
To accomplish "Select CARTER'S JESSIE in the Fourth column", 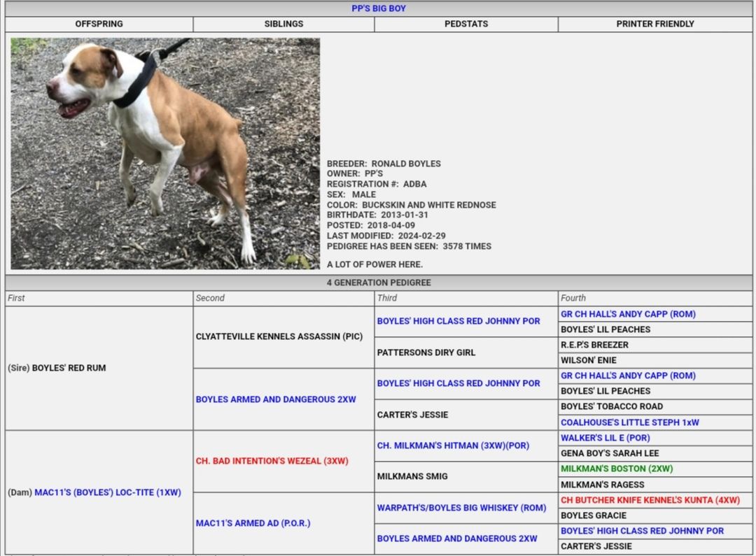I will pos(596,546).
